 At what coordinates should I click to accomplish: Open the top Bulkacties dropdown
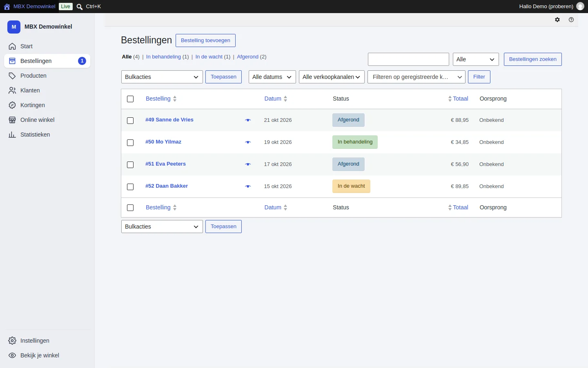(162, 77)
